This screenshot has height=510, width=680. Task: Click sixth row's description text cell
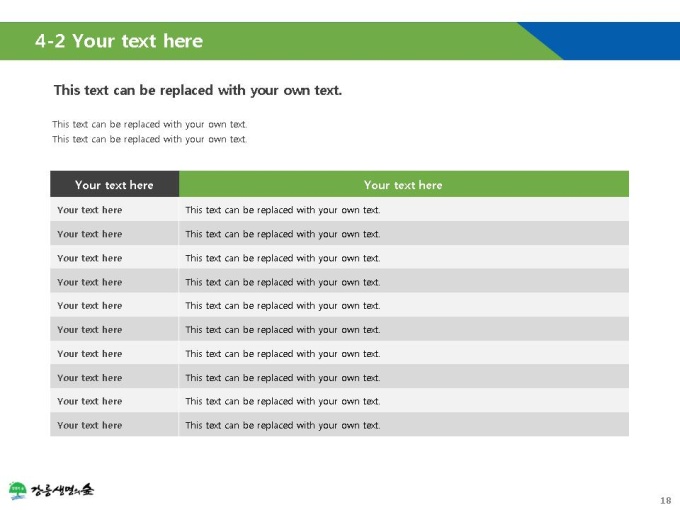pos(404,329)
